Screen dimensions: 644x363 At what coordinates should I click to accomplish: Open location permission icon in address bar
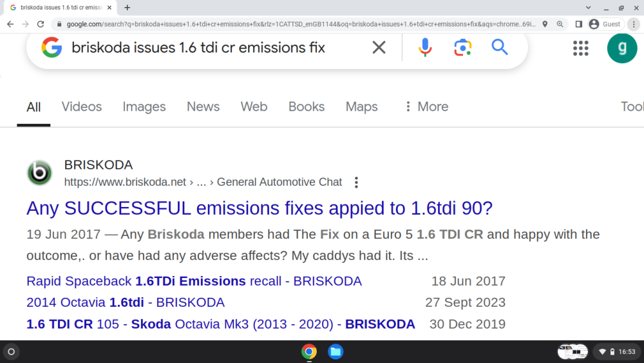click(x=545, y=25)
